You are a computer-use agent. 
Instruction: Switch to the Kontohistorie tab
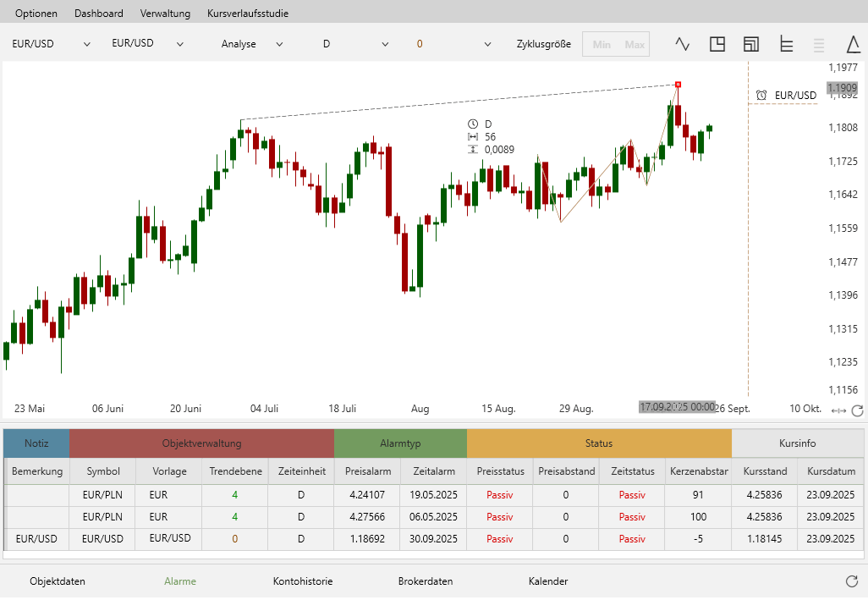point(302,581)
